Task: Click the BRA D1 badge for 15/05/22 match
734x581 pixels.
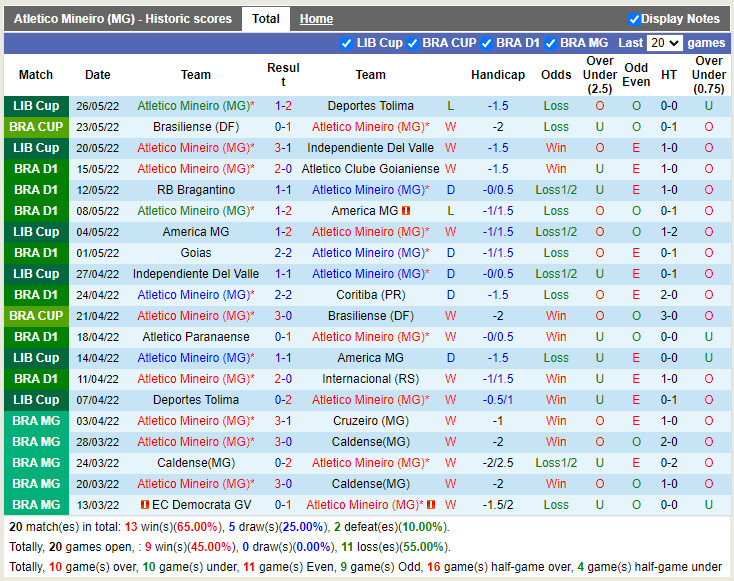Action: [x=36, y=169]
